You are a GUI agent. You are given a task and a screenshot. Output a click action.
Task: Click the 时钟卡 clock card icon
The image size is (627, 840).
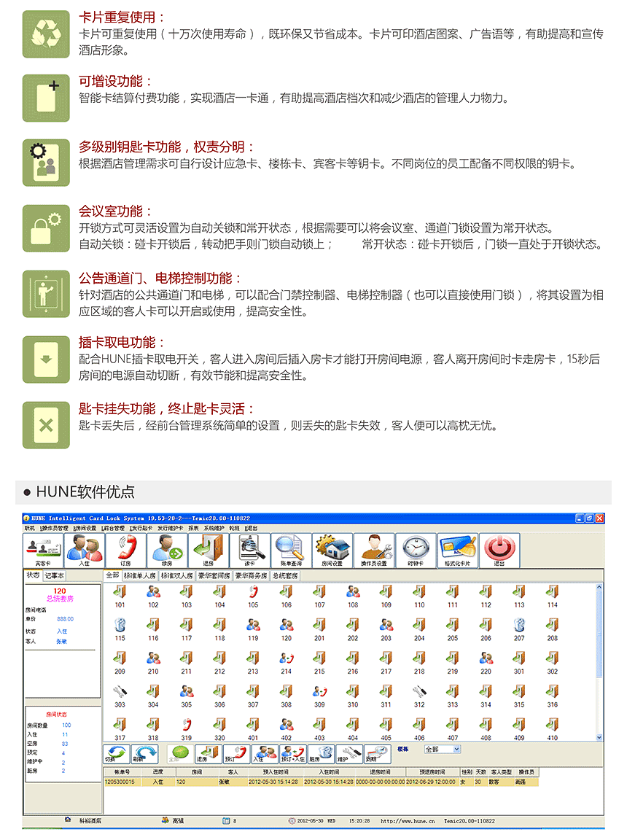pyautogui.click(x=416, y=551)
